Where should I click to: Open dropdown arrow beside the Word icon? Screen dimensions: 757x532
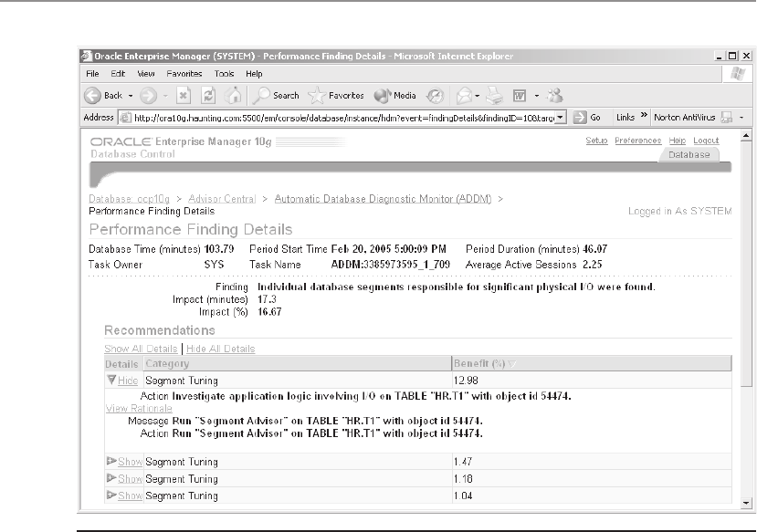click(x=536, y=96)
